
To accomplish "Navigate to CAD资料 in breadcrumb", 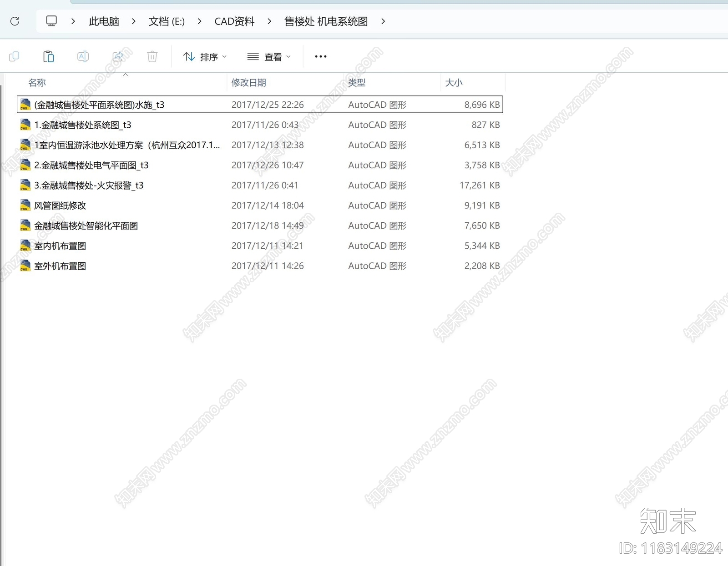I will point(234,21).
